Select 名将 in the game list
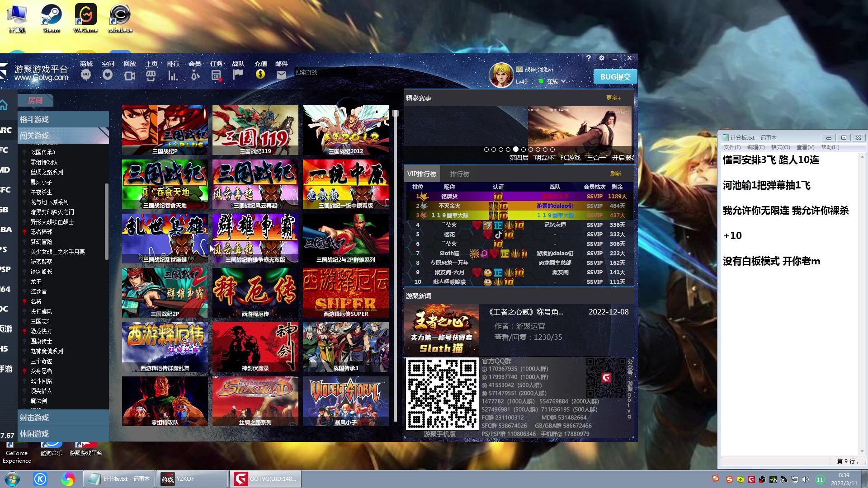 (36, 301)
